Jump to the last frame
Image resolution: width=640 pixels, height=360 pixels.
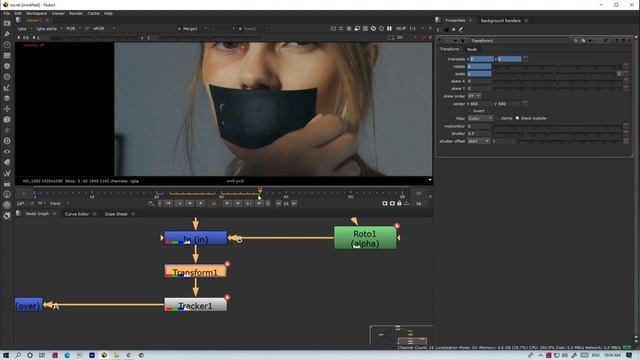(259, 203)
